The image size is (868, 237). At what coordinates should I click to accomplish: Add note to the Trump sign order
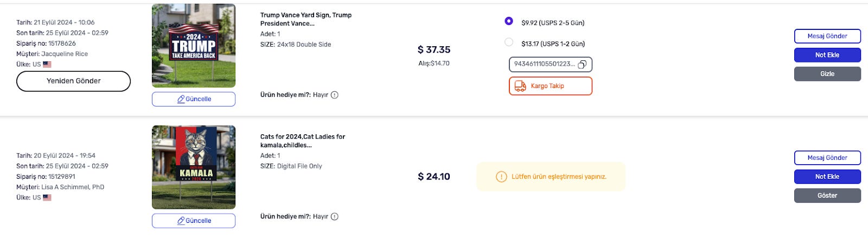[827, 55]
